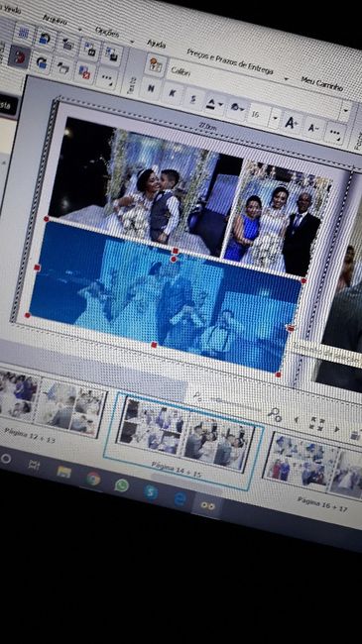This screenshot has width=362, height=644.
Task: Open the font color picker
Action: coord(215,104)
